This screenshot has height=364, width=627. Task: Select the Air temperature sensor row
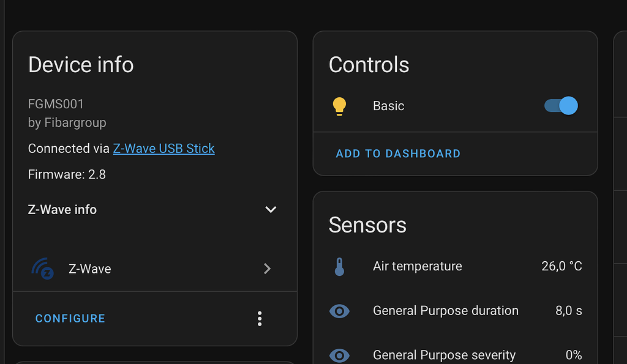[418, 266]
